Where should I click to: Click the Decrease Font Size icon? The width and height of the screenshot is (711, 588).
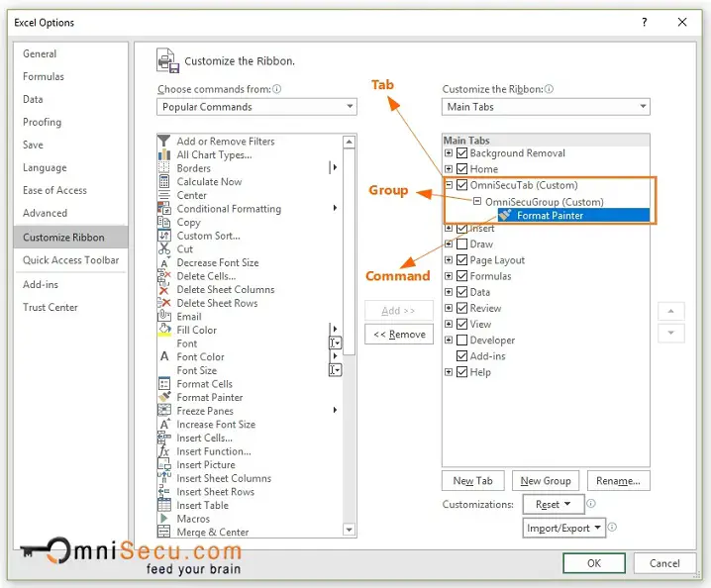[163, 262]
